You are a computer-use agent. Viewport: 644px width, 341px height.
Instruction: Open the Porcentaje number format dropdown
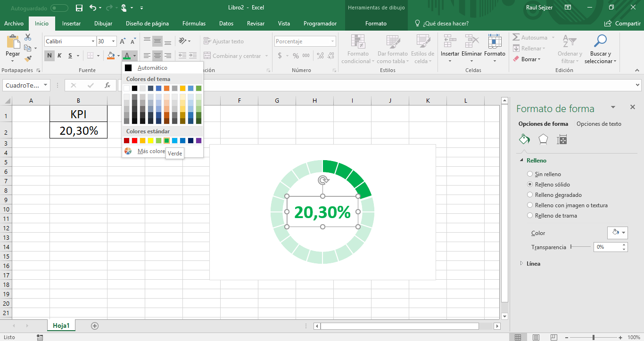(332, 41)
